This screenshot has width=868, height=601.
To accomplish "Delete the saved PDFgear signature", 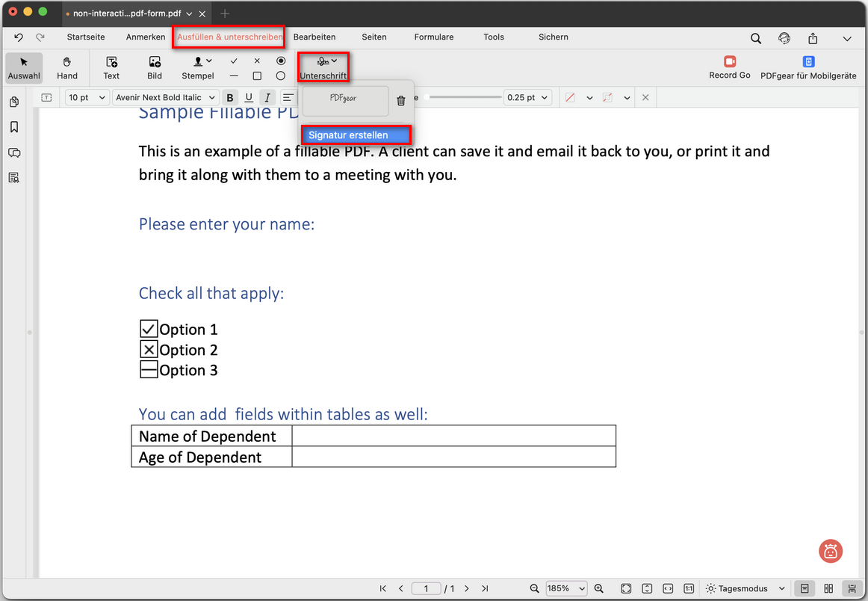I will pyautogui.click(x=401, y=101).
